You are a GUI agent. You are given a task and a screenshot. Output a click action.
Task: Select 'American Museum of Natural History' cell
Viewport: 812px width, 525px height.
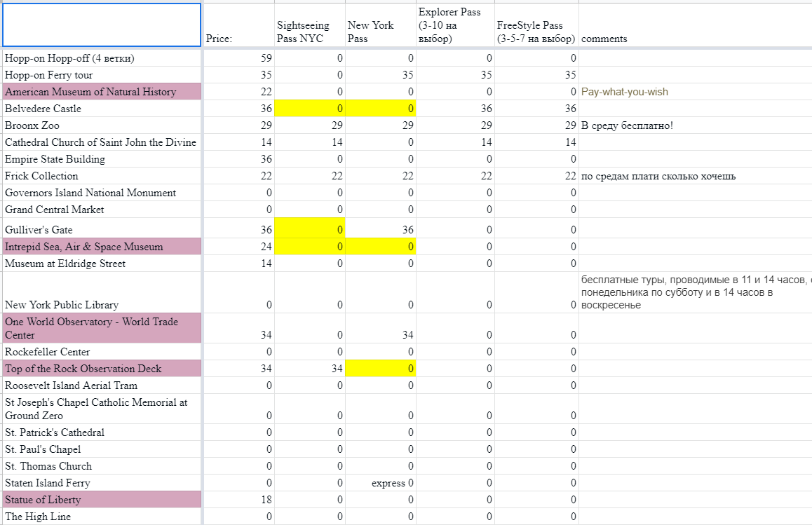[102, 92]
